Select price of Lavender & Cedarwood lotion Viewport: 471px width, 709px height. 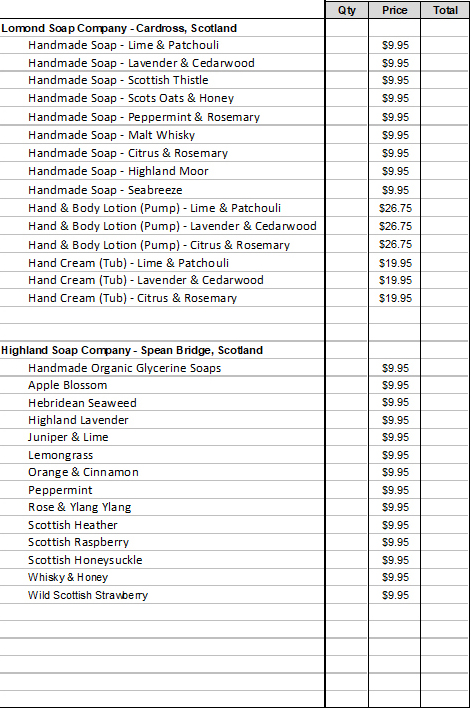[x=395, y=226]
